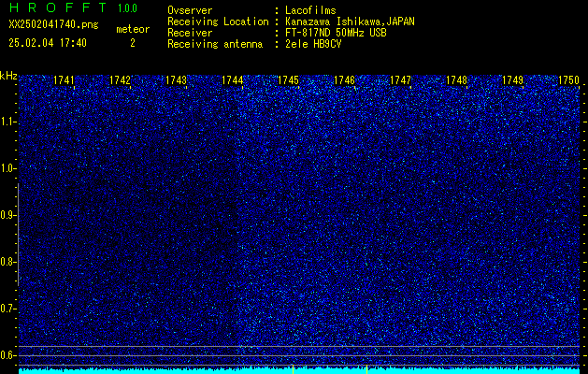Click the meteor count value 2
Image resolution: width=588 pixels, height=374 pixels.
tap(133, 43)
